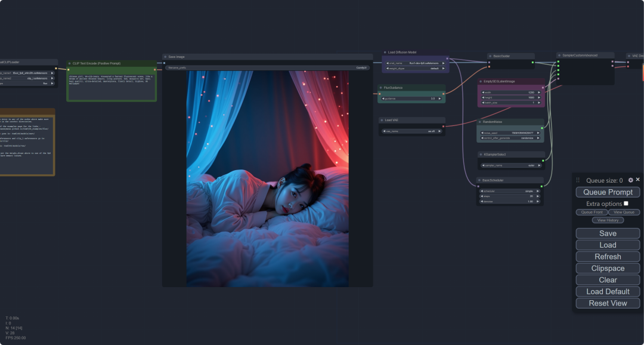Click the BasicScheduler purple model input port
The image size is (644, 345).
478,186
